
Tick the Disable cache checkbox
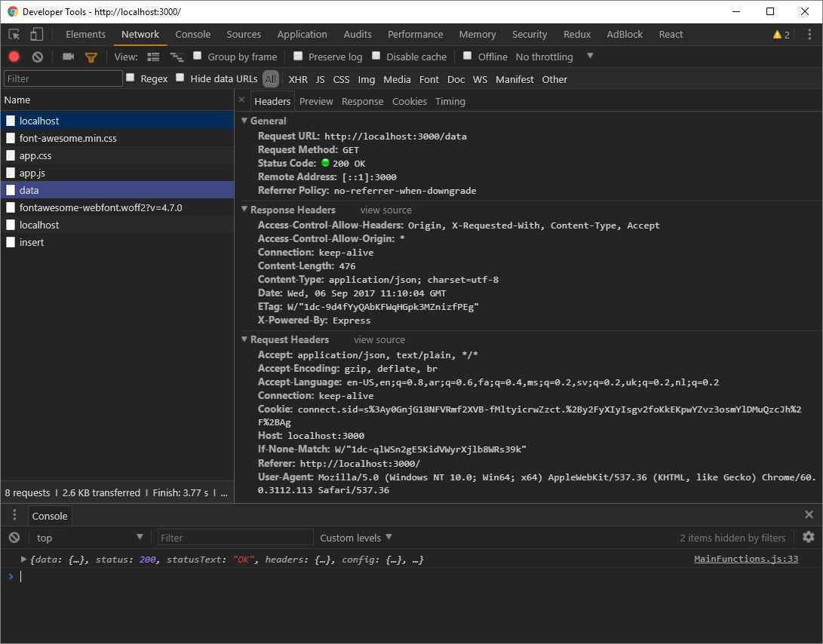coord(376,56)
